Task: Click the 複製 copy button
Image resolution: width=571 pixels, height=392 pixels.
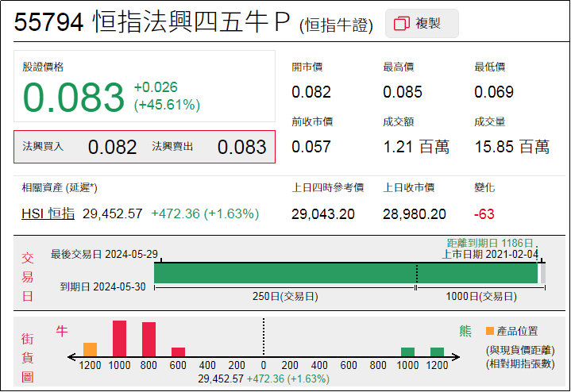Action: pyautogui.click(x=422, y=24)
